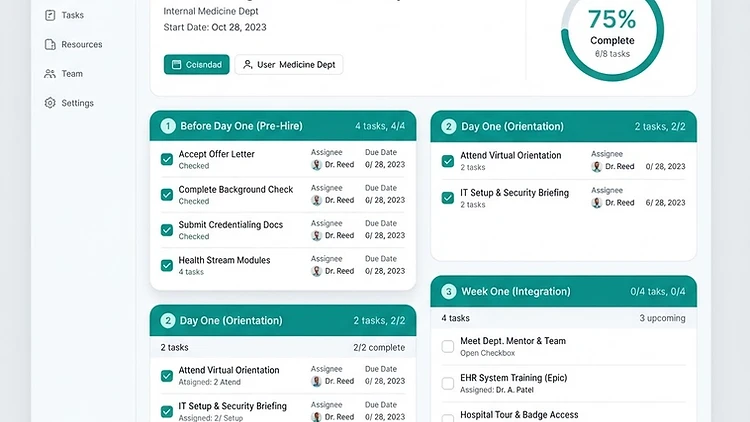Open Hospital Tour & Badge Access task
The width and height of the screenshot is (750, 422).
point(519,415)
